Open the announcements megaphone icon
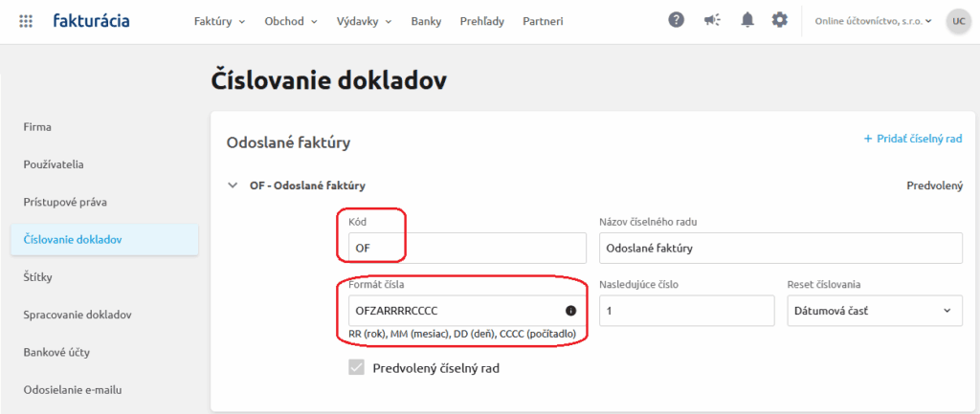This screenshot has width=980, height=414. coord(712,20)
